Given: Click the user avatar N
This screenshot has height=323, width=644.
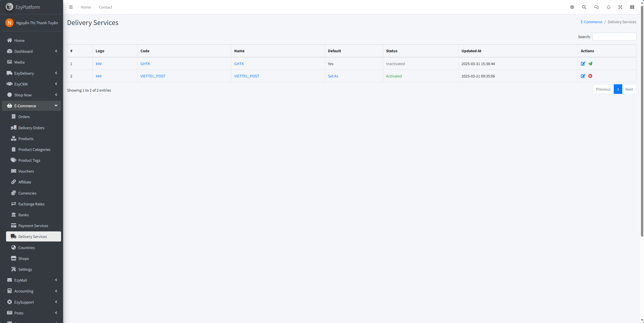Looking at the screenshot, I should (x=9, y=23).
